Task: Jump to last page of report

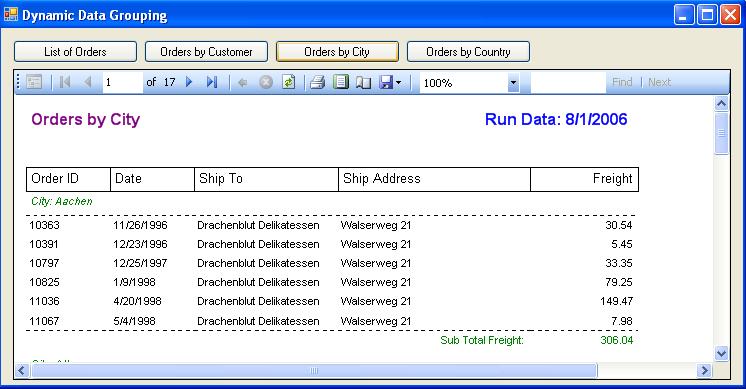Action: pos(212,82)
